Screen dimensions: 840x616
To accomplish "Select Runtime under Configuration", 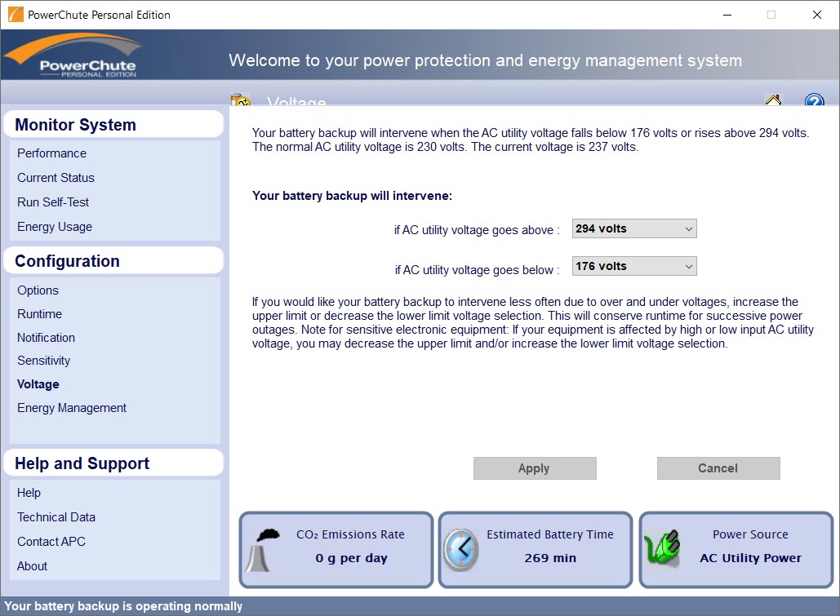I will pyautogui.click(x=40, y=314).
